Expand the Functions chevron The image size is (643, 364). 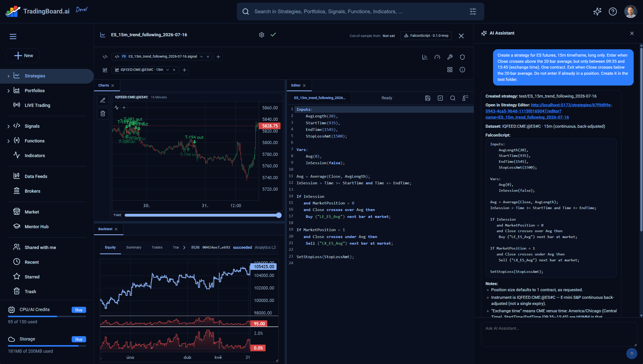[9, 141]
